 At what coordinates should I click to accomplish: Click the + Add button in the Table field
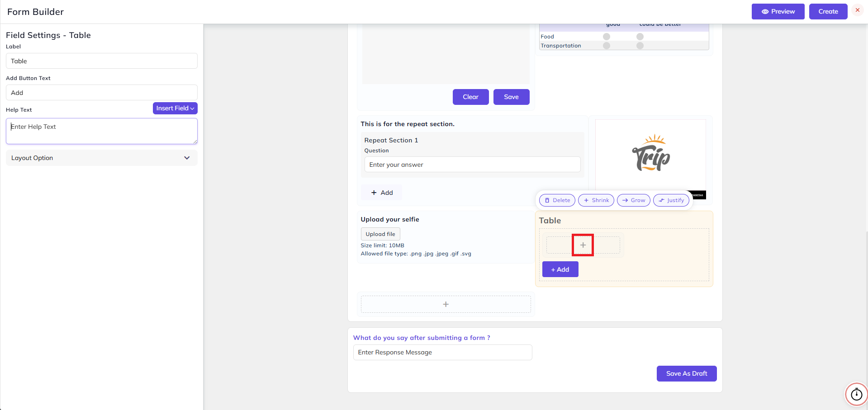pyautogui.click(x=560, y=269)
